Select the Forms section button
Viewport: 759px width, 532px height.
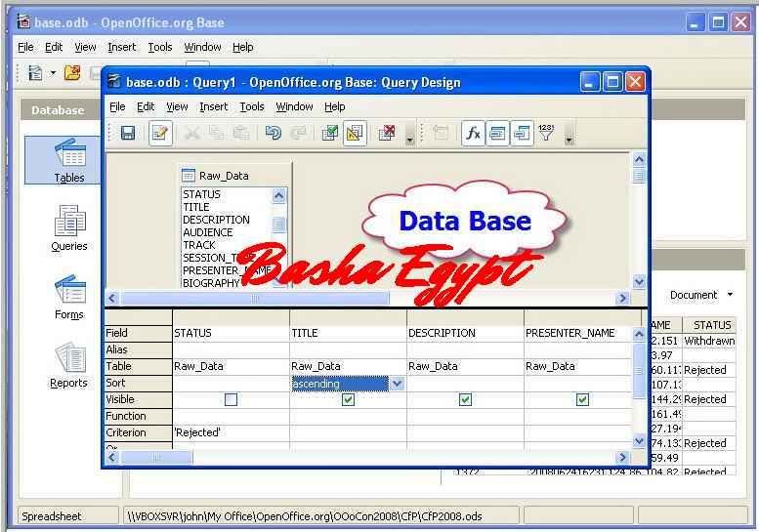pyautogui.click(x=69, y=298)
